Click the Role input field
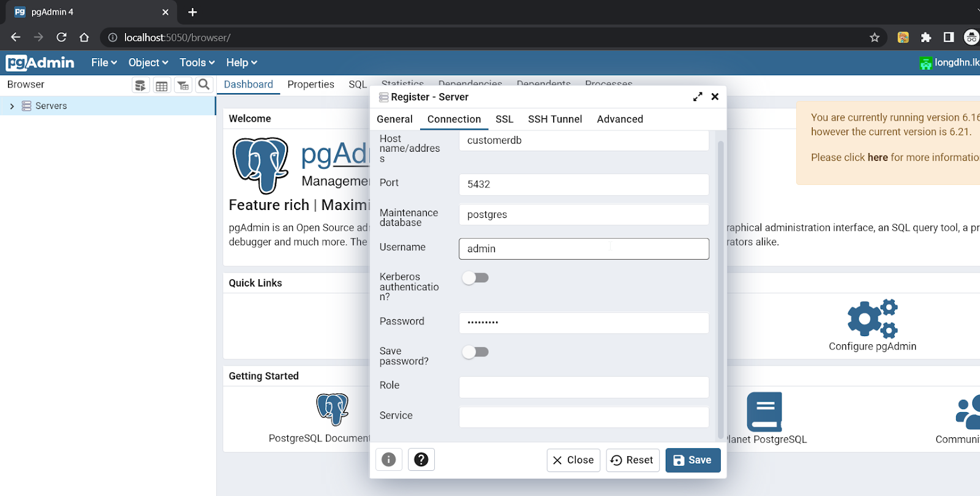 pos(584,387)
